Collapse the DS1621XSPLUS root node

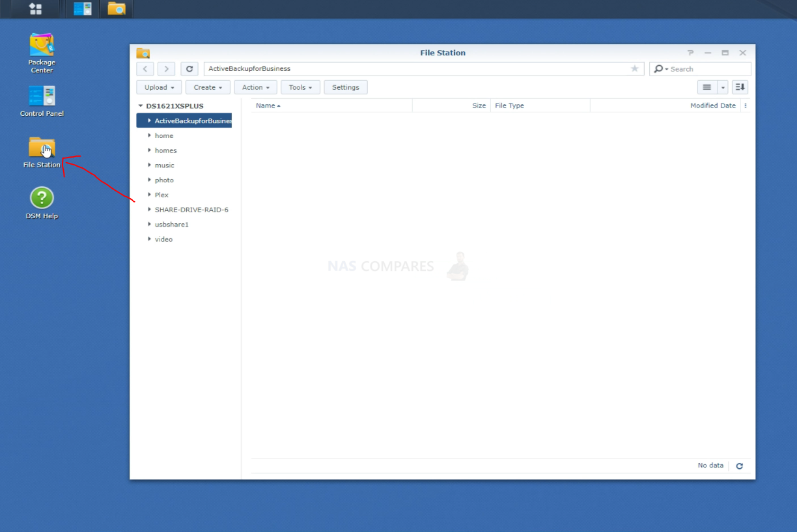(x=140, y=106)
